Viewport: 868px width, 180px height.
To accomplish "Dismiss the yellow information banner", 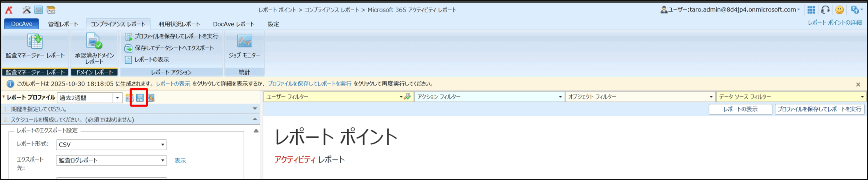I will coord(858,84).
